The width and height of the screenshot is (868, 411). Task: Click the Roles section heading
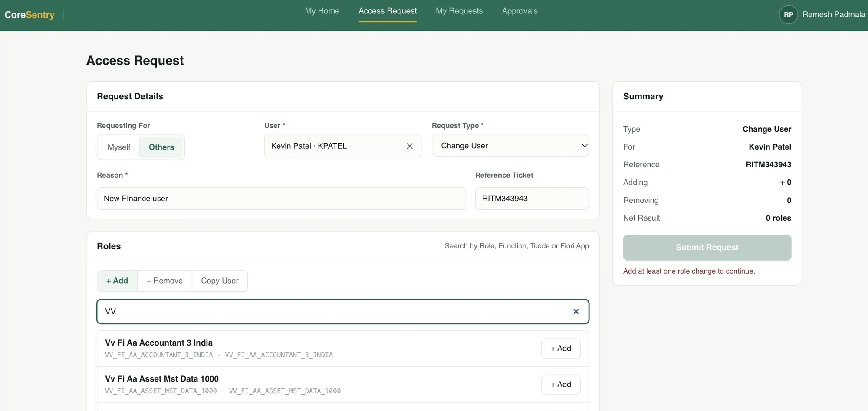(x=109, y=246)
